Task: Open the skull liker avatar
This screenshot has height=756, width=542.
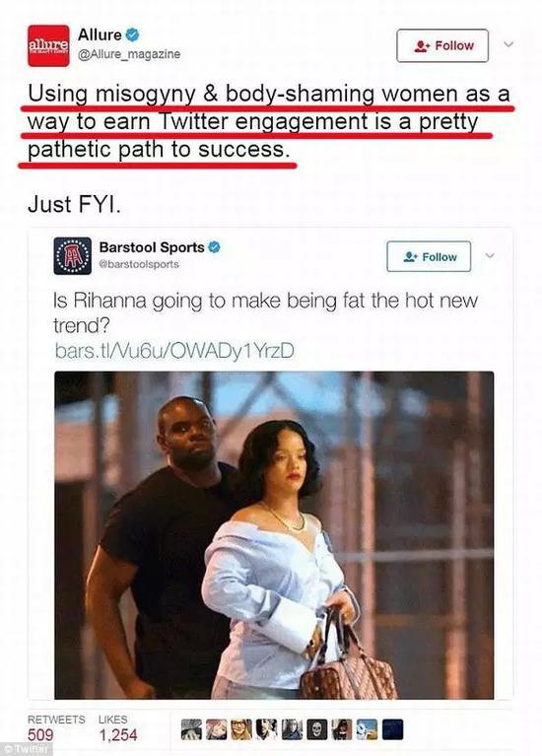Action: click(x=316, y=729)
